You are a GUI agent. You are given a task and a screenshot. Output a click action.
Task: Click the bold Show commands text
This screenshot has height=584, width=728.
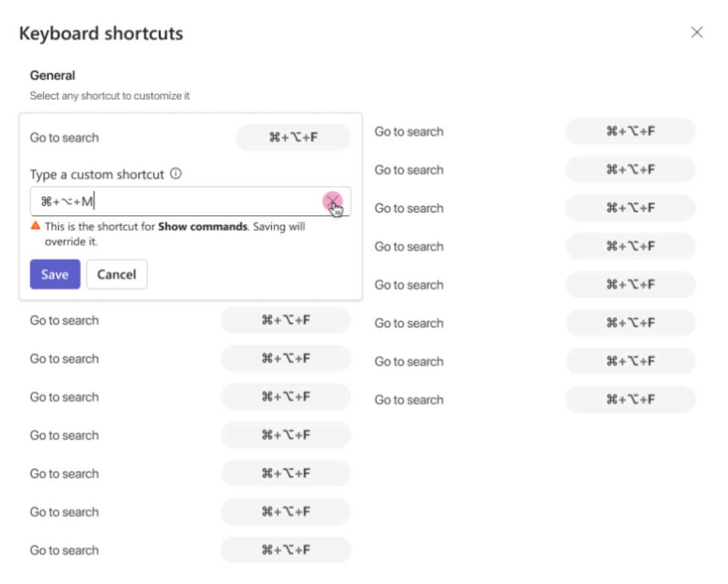tap(202, 227)
